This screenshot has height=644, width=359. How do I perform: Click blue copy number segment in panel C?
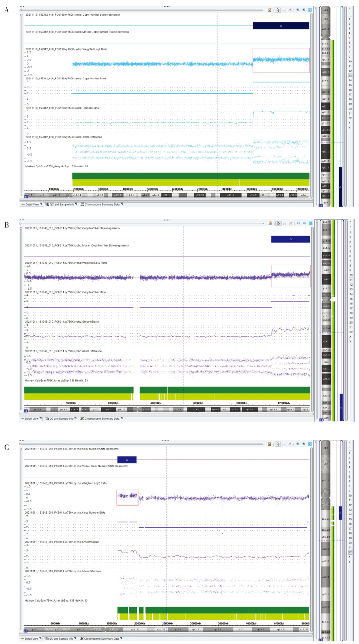pyautogui.click(x=127, y=459)
